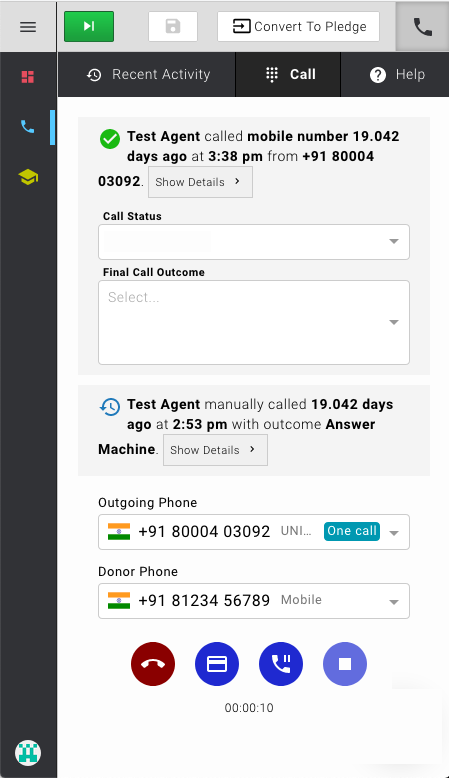The image size is (449, 778).
Task: Select the phone icon in sidebar
Action: pyautogui.click(x=28, y=127)
